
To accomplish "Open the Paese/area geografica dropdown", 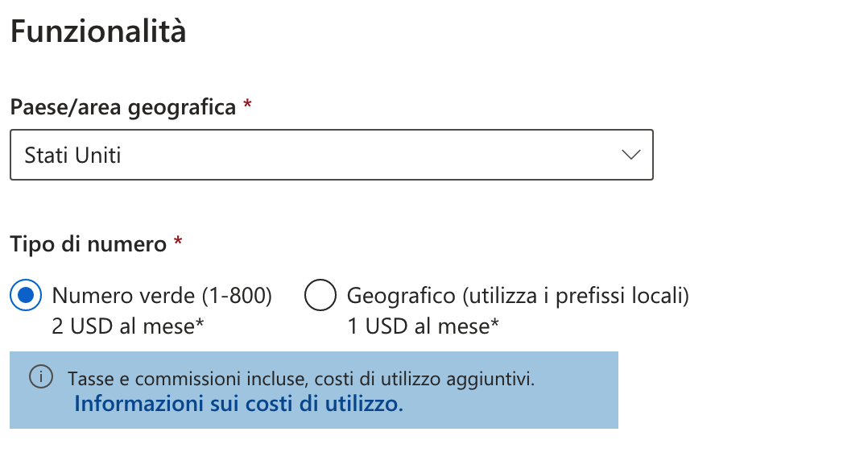I will (x=332, y=155).
